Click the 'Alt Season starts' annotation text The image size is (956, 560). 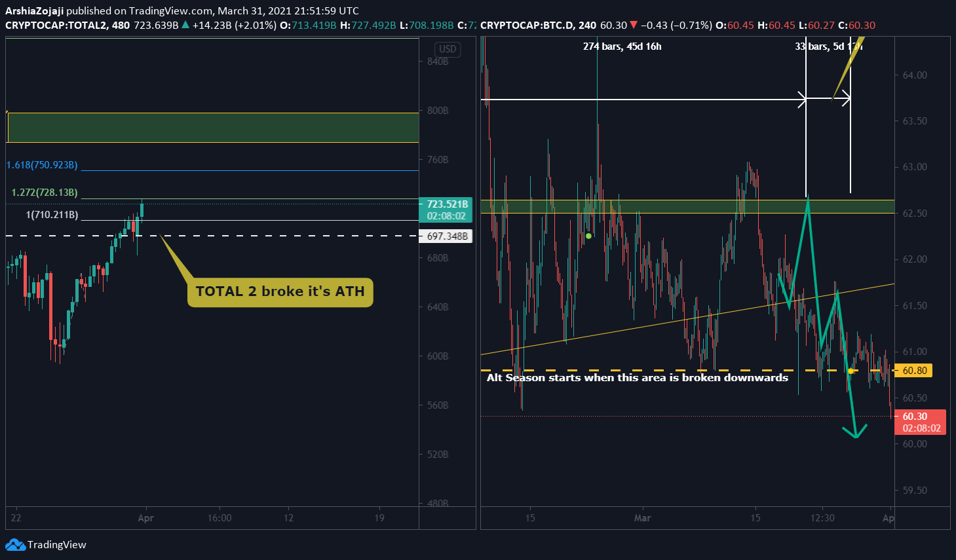[638, 377]
